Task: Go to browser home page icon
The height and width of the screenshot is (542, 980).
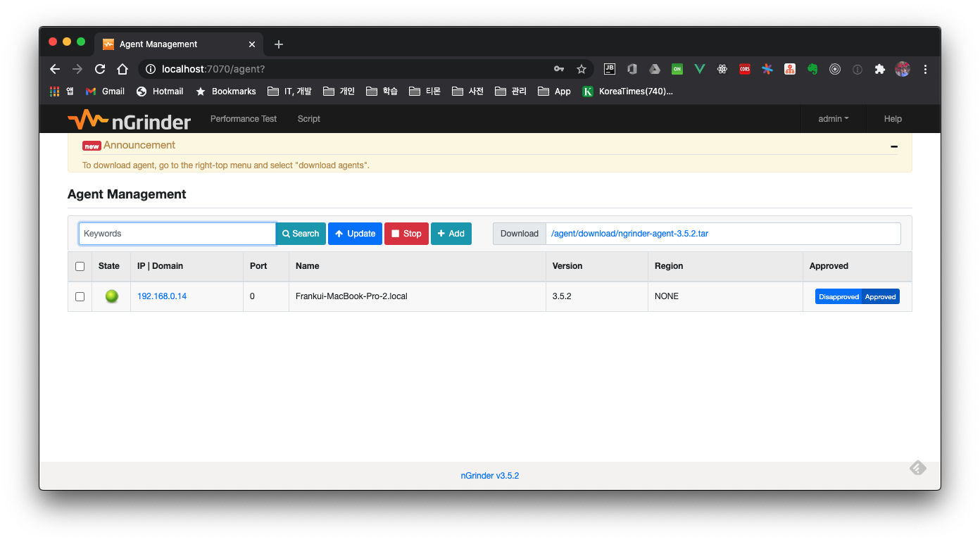Action: click(122, 69)
